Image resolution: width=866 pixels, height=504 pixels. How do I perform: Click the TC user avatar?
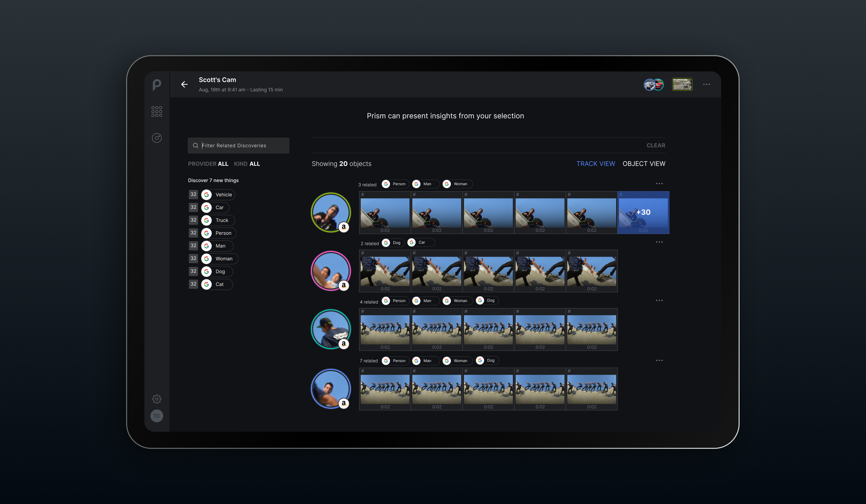click(157, 416)
